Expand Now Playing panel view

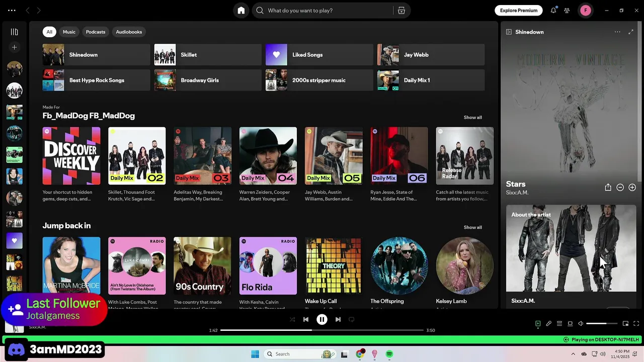(631, 32)
